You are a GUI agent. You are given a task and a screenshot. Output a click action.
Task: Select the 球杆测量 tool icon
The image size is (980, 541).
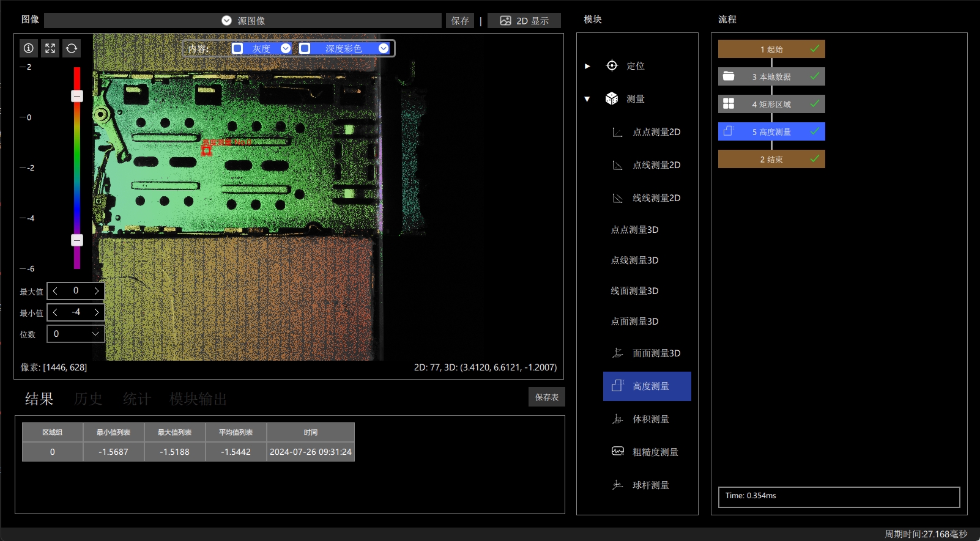tap(618, 485)
